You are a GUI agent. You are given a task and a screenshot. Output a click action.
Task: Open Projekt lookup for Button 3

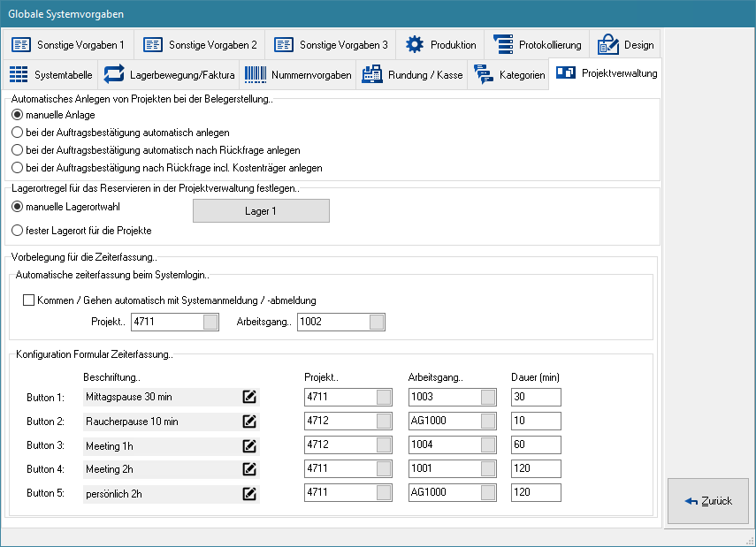[x=384, y=444]
